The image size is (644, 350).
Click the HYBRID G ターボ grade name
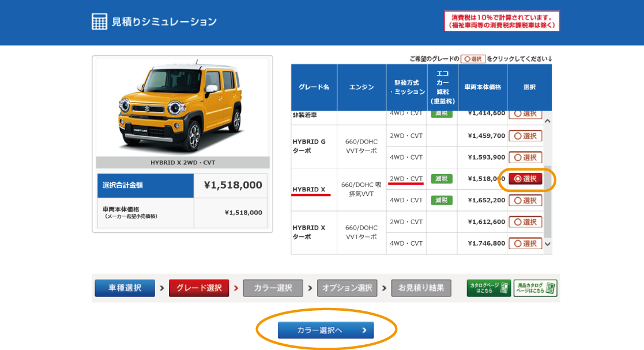pyautogui.click(x=314, y=146)
